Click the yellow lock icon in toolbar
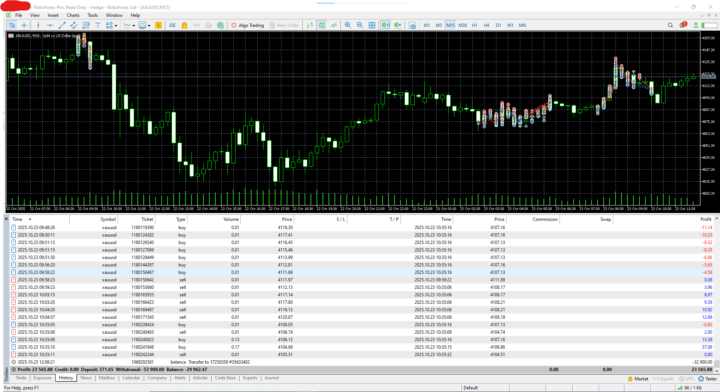The image size is (720, 392). click(185, 25)
